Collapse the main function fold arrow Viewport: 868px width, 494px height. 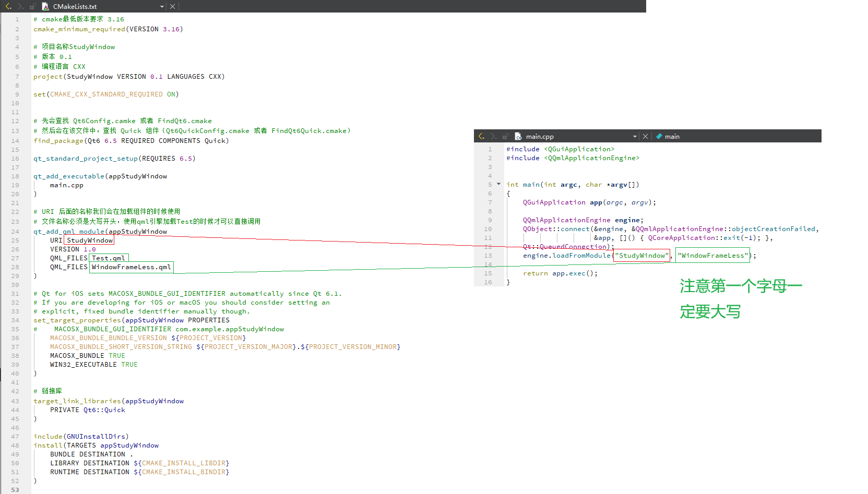pyautogui.click(x=498, y=184)
